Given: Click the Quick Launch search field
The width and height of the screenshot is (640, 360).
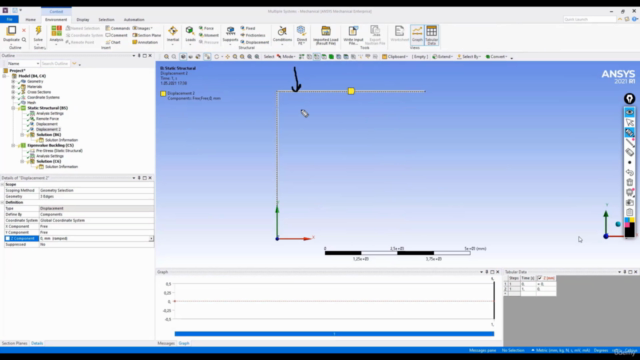Looking at the screenshot, I should pos(589,19).
